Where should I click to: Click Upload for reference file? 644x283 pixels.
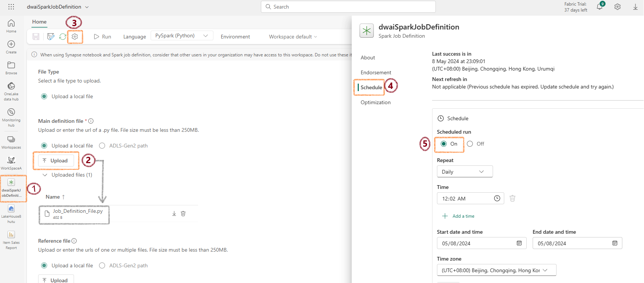click(56, 280)
